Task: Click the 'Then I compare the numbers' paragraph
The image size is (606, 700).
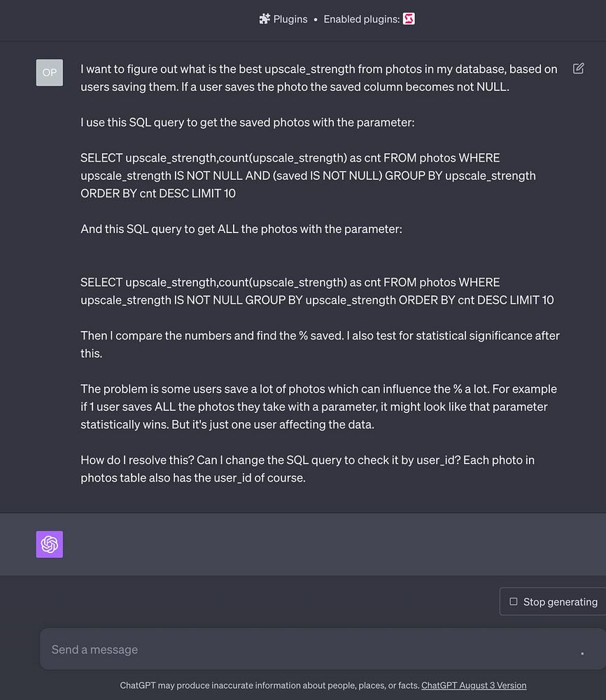Action: point(320,344)
